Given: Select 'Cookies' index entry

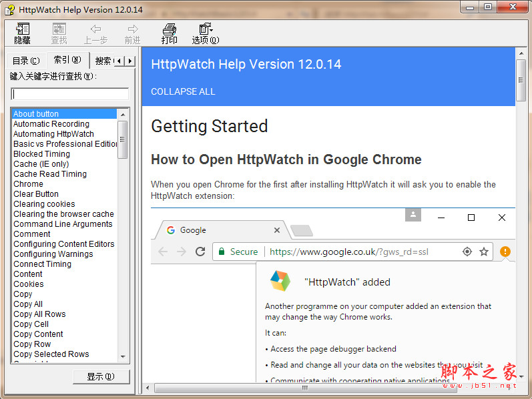Looking at the screenshot, I should 29,284.
